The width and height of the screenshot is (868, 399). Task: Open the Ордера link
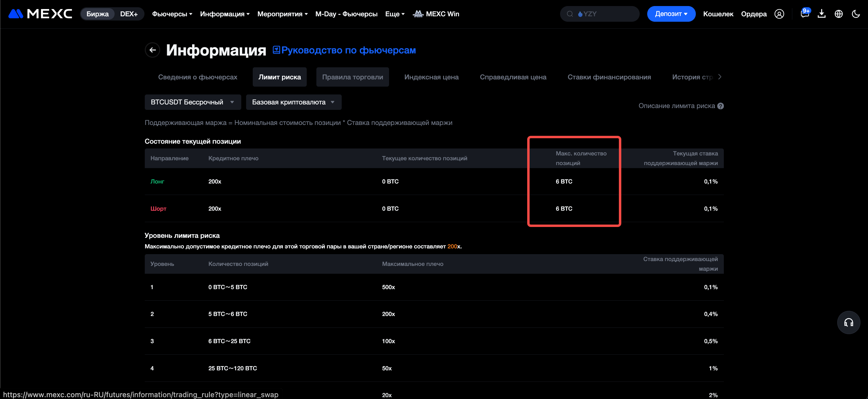tap(754, 14)
